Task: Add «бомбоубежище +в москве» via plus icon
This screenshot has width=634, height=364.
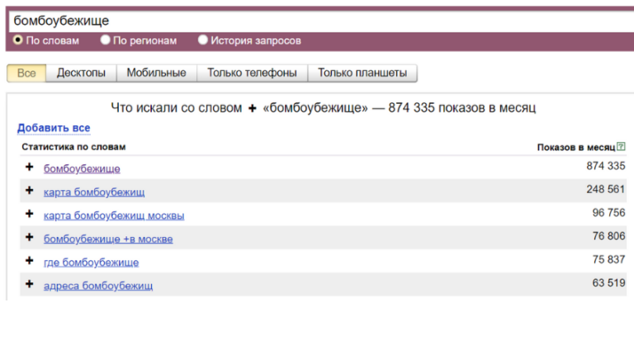Action: pos(30,239)
